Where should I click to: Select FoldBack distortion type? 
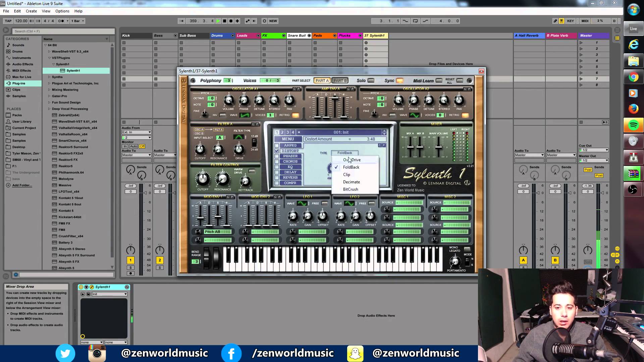coord(355,167)
